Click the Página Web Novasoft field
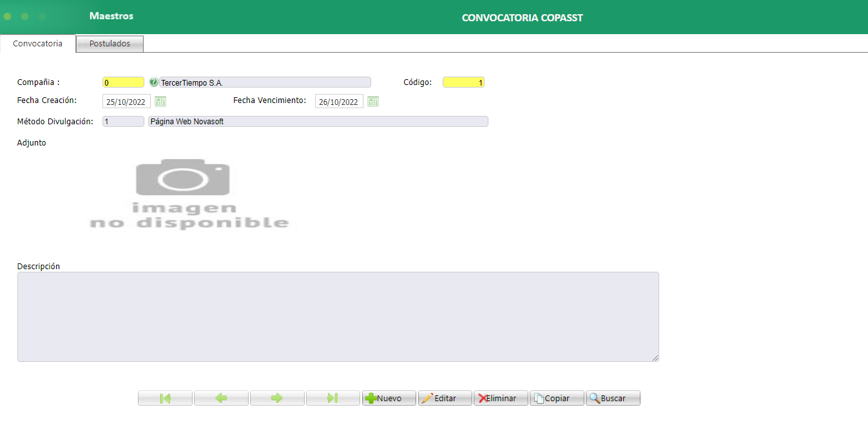The image size is (868, 425). pyautogui.click(x=318, y=122)
